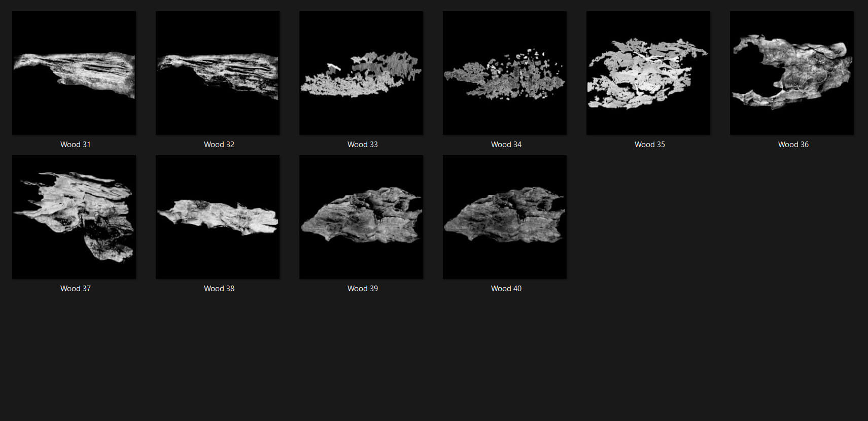This screenshot has height=421, width=868.
Task: Highlight the "Wood 37" item label
Action: click(76, 289)
